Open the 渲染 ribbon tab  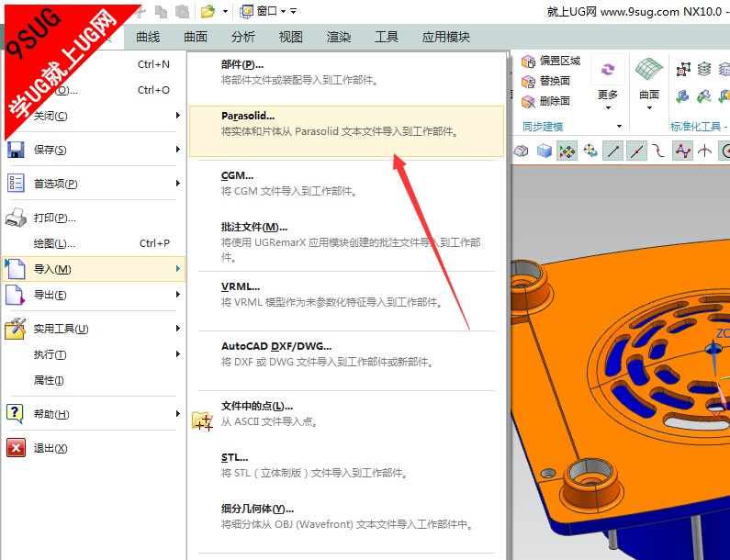(x=339, y=37)
